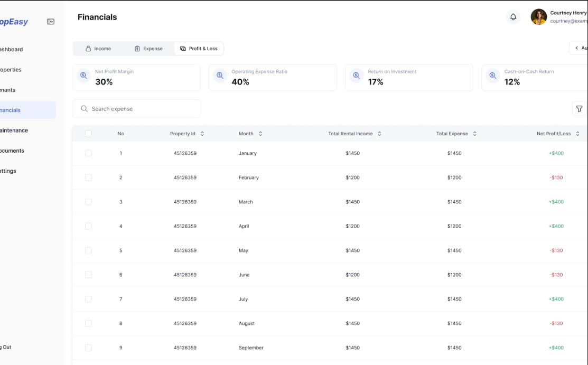Sort by Total Expense column
Viewport: 588px width, 365px height.
point(474,134)
